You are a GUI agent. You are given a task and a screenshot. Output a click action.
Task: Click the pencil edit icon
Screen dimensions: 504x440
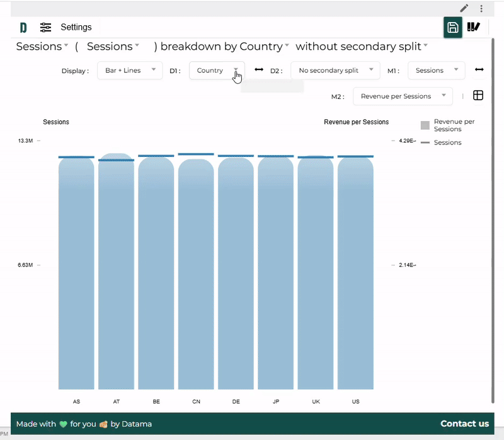point(464,8)
